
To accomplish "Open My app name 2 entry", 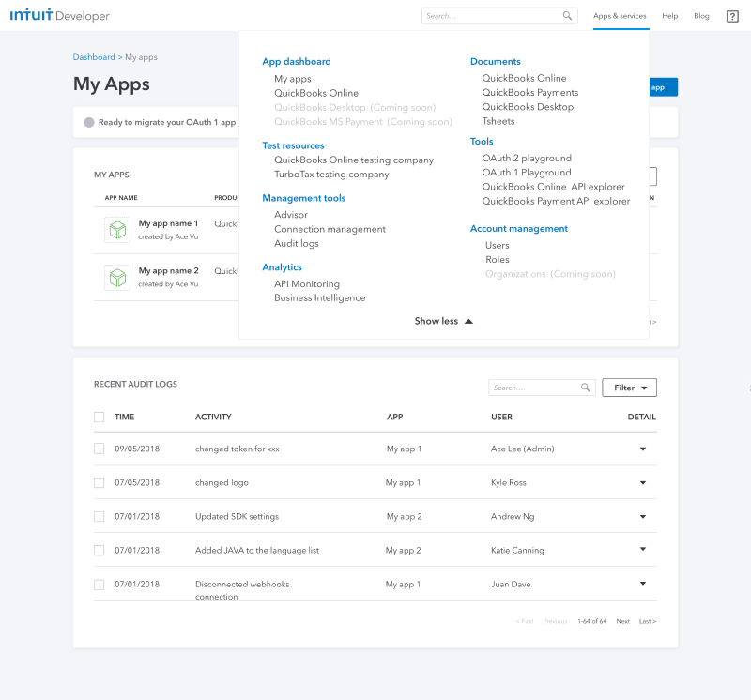I will coord(168,270).
